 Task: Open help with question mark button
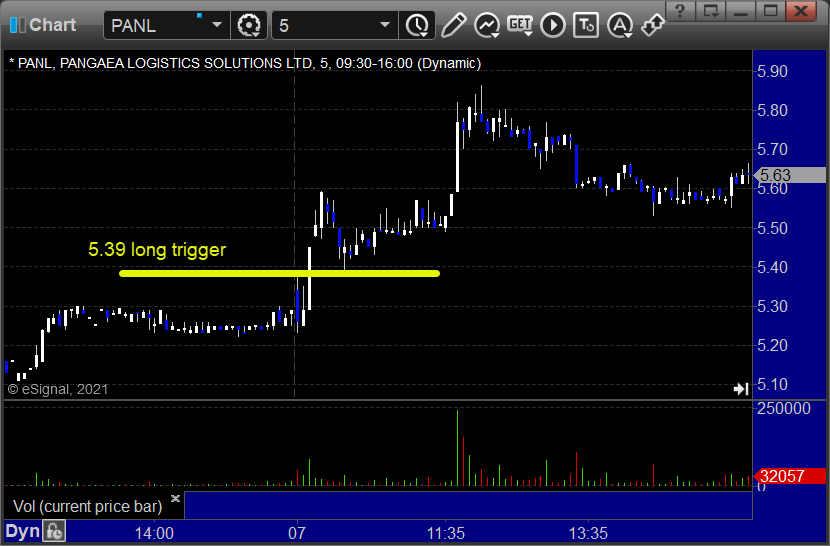coord(681,11)
